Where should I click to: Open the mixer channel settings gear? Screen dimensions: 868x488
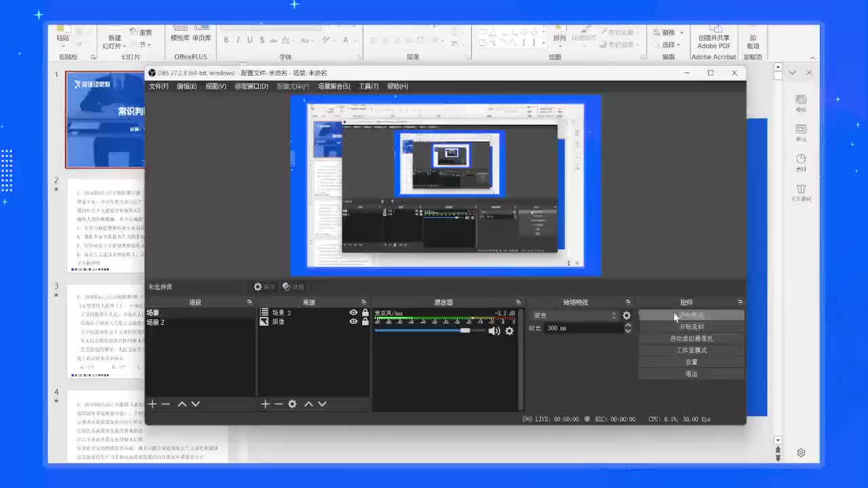pyautogui.click(x=509, y=331)
